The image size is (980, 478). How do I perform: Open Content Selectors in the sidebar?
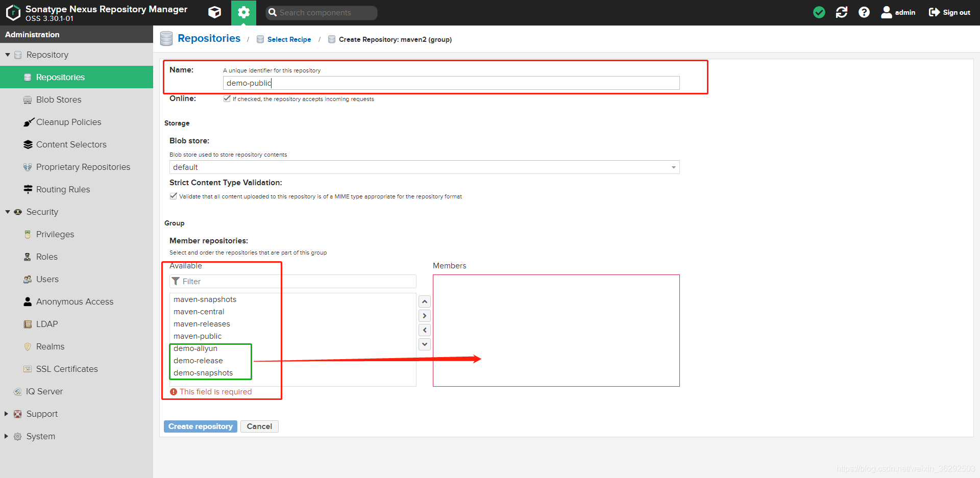[x=77, y=144]
